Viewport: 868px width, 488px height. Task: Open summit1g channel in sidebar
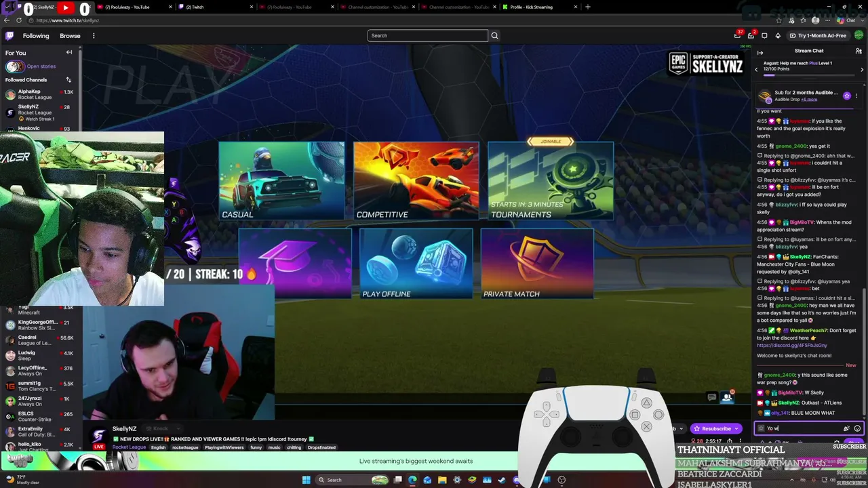tap(39, 386)
